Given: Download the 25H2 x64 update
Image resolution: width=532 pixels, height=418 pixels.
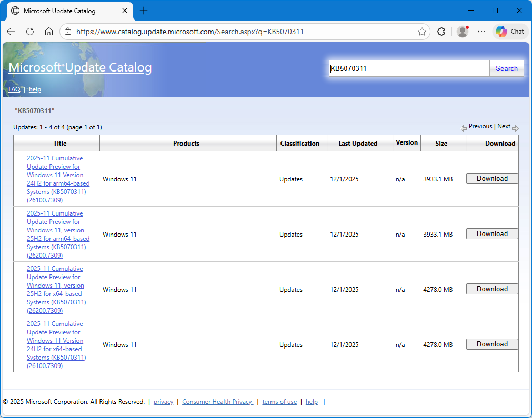Looking at the screenshot, I should click(x=491, y=289).
